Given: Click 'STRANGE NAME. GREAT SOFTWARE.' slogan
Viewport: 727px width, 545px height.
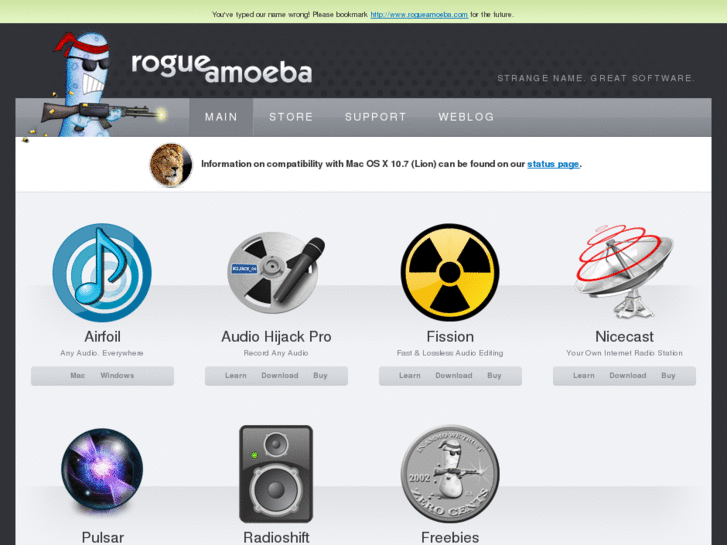Looking at the screenshot, I should click(x=596, y=78).
